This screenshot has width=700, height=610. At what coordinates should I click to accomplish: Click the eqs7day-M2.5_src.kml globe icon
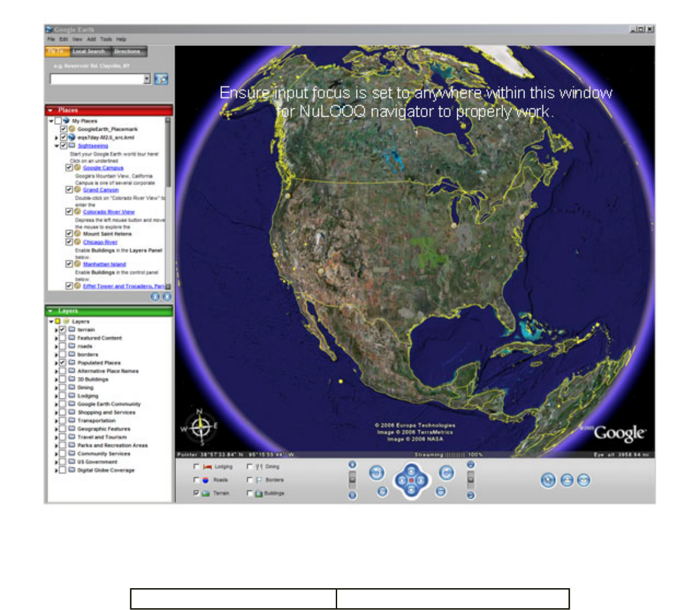pos(71,137)
